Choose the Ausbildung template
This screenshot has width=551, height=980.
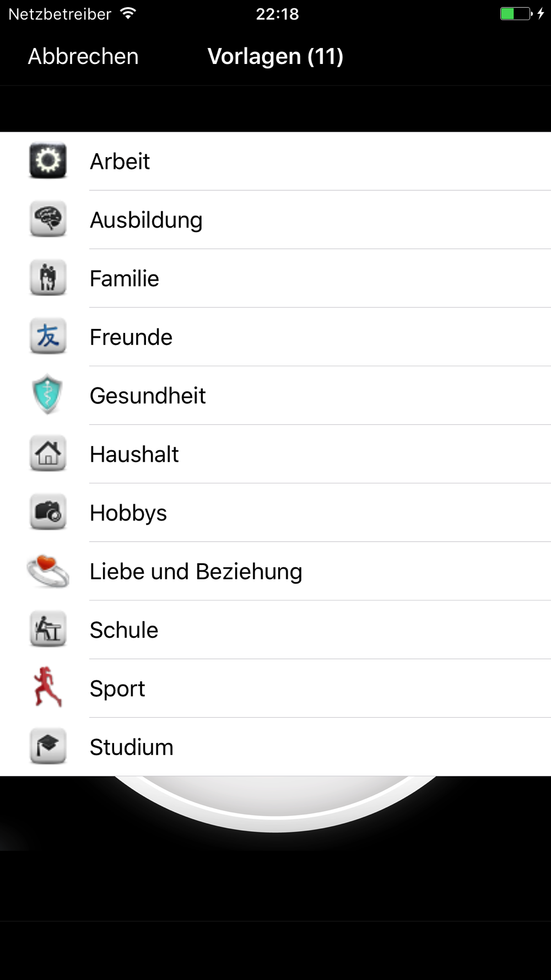pos(275,219)
